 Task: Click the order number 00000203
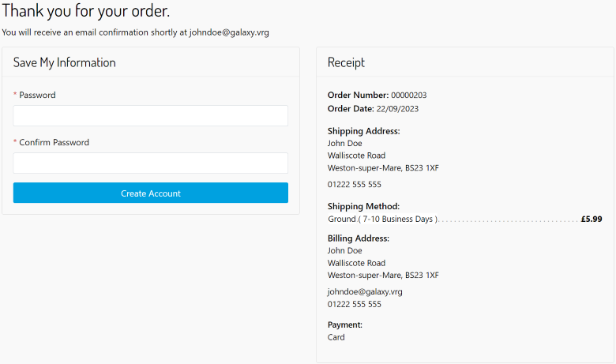click(408, 96)
